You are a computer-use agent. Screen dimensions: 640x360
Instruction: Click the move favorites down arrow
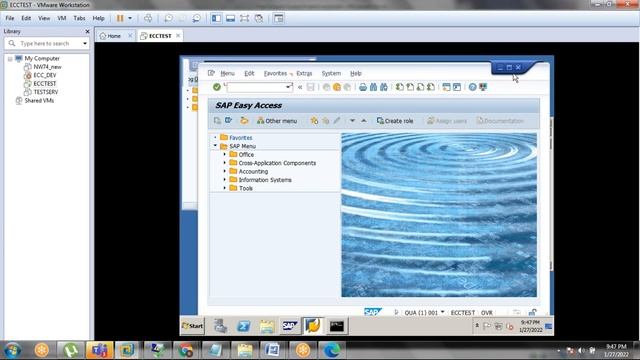(352, 121)
